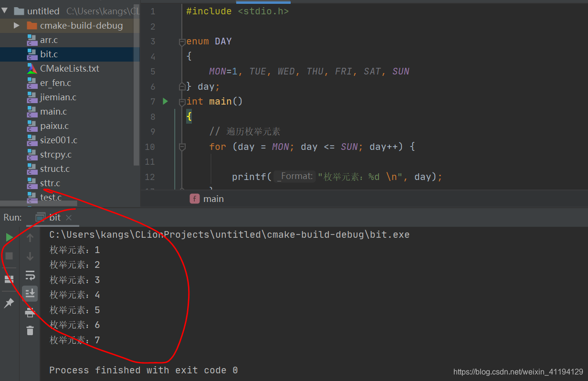Select the cmake-build-debug folder
This screenshot has width=588, height=381.
pos(81,25)
